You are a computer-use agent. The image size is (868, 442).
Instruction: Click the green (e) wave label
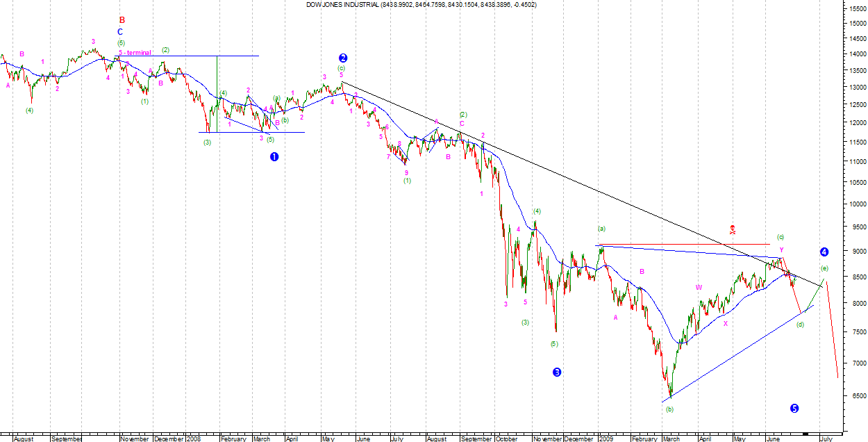coord(824,268)
